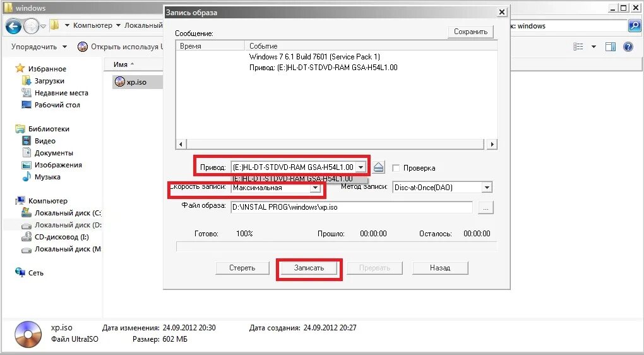
Task: Enable the Проверка checkbox
Action: click(x=396, y=167)
